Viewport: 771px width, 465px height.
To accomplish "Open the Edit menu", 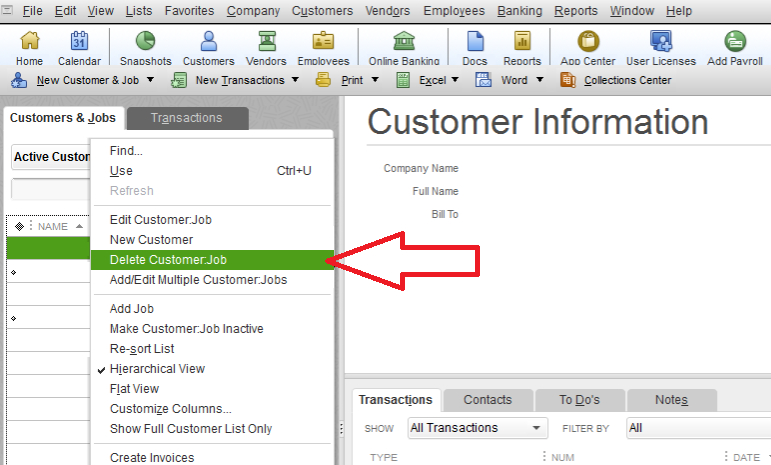I will [65, 11].
